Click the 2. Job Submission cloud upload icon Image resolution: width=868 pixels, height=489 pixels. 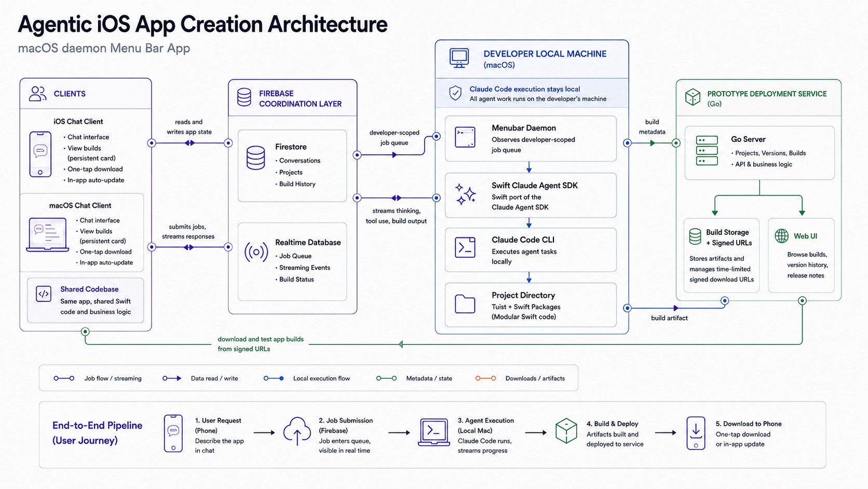[x=297, y=431]
